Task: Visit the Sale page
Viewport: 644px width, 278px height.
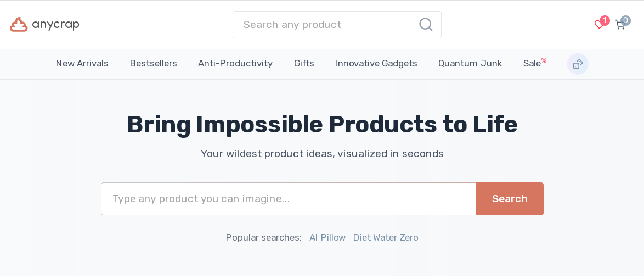Action: click(x=532, y=64)
